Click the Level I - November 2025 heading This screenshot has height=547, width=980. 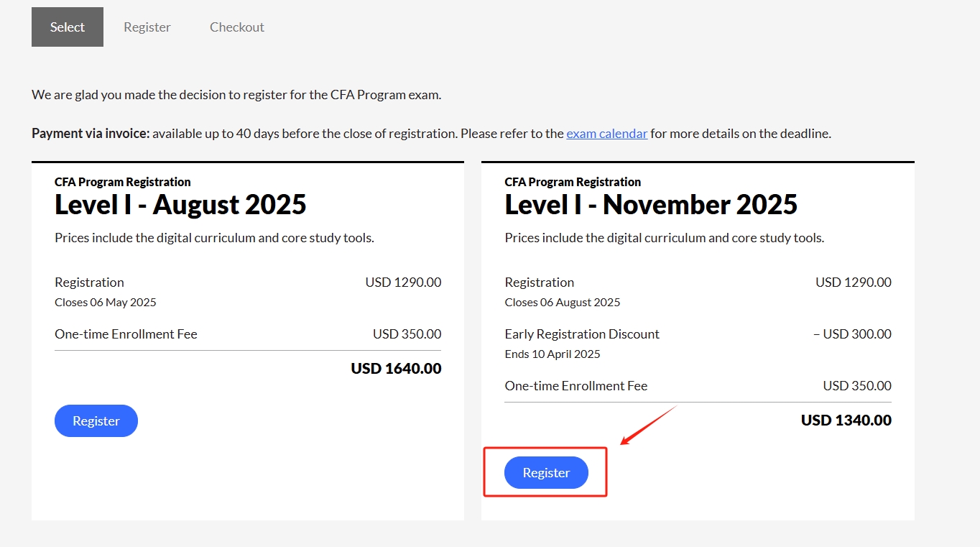click(651, 205)
